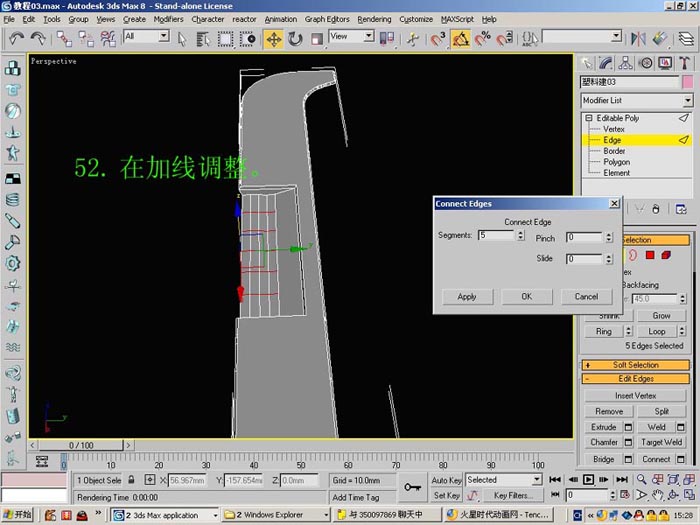This screenshot has height=525, width=700.
Task: Click the time slider 0/100 handle
Action: [x=81, y=445]
